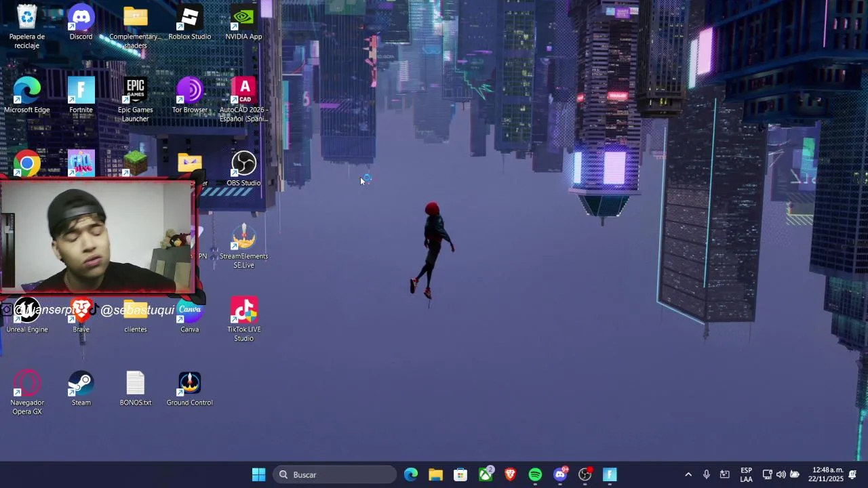Open File Explorer from the taskbar
The height and width of the screenshot is (488, 868).
coord(435,474)
